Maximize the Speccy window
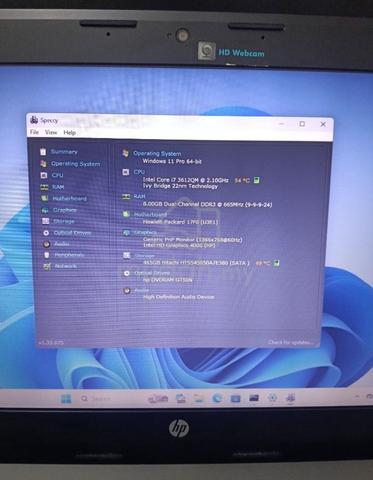The width and height of the screenshot is (373, 480). (302, 124)
